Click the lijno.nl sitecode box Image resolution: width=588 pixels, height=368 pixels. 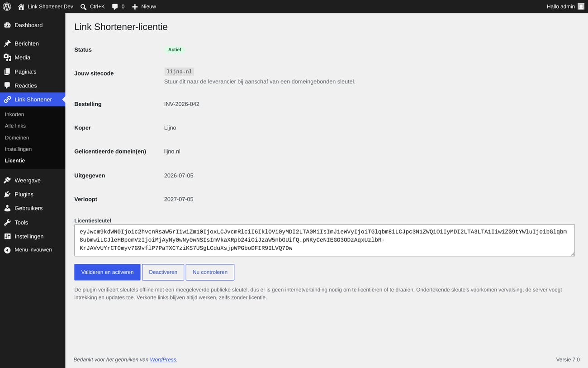(179, 72)
